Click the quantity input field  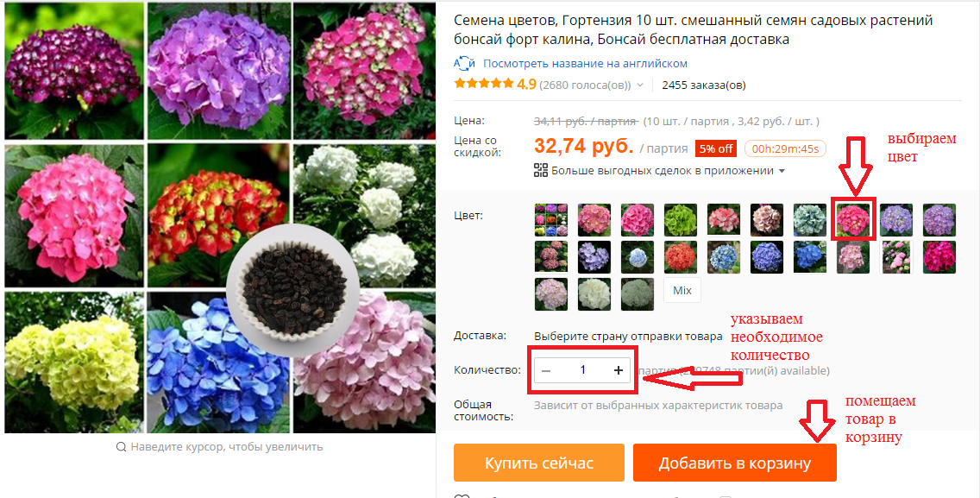(582, 370)
